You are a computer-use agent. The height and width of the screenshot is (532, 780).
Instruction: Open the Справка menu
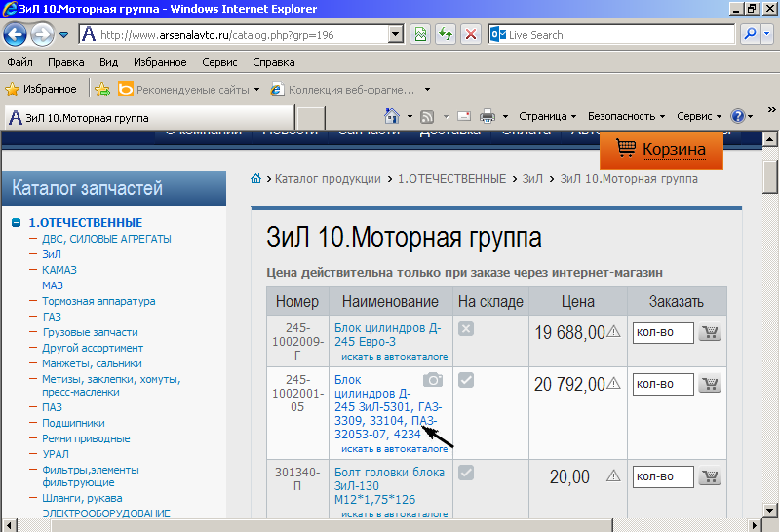pyautogui.click(x=274, y=62)
